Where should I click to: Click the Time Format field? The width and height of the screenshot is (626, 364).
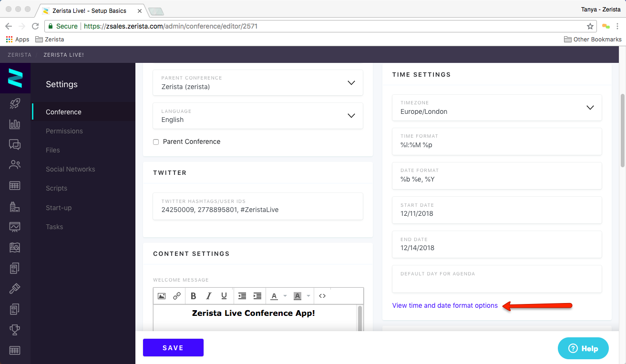(497, 142)
